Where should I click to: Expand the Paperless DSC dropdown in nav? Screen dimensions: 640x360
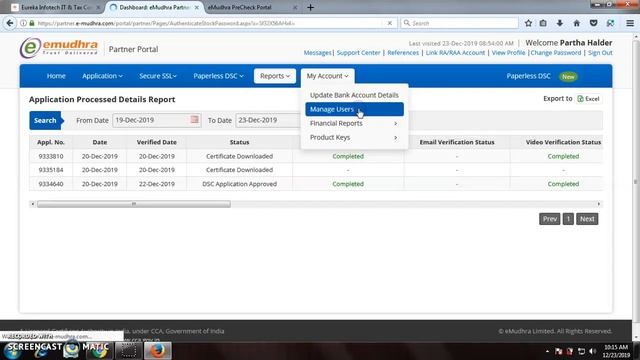coord(218,76)
